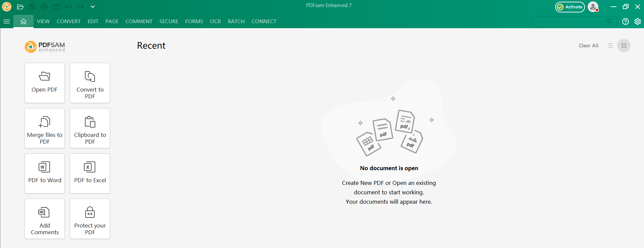Open the BATCH tab

[236, 21]
